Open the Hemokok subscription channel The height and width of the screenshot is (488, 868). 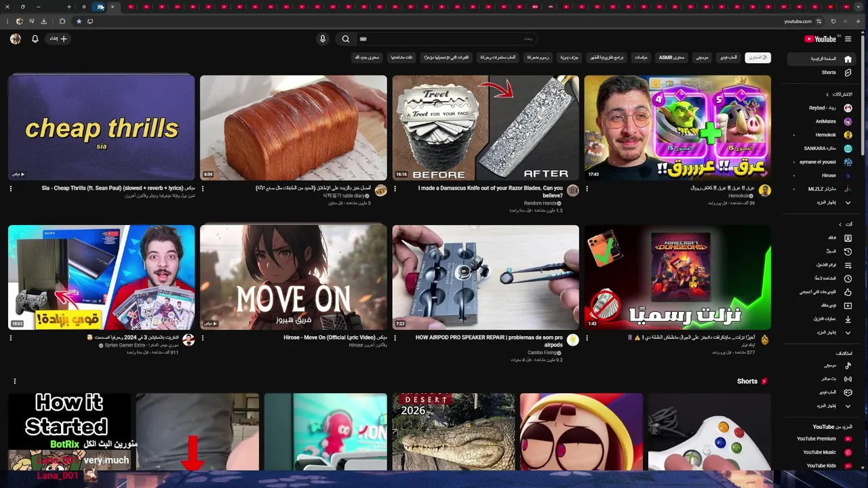coord(823,135)
